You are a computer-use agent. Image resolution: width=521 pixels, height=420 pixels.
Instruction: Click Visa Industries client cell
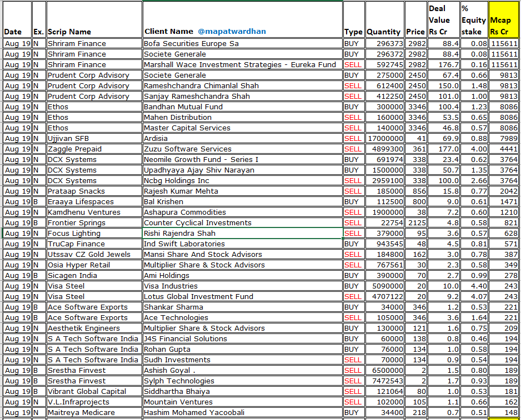tap(243, 286)
